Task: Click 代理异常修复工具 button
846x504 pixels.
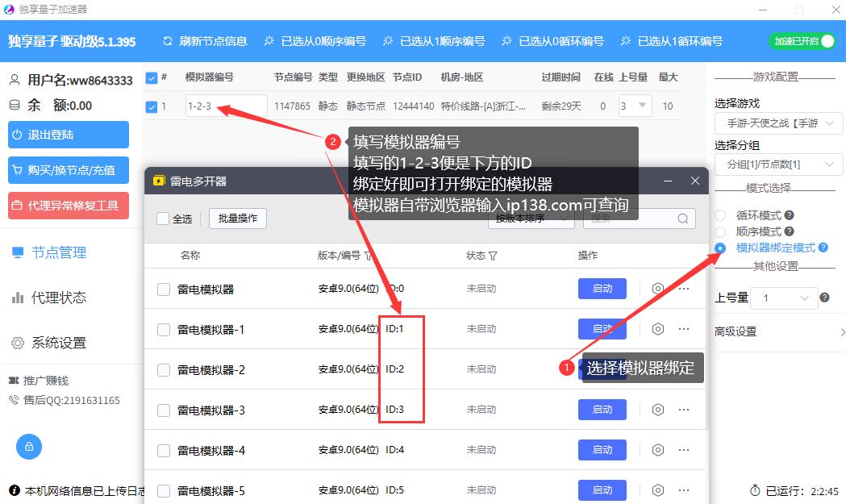Action: coord(69,206)
